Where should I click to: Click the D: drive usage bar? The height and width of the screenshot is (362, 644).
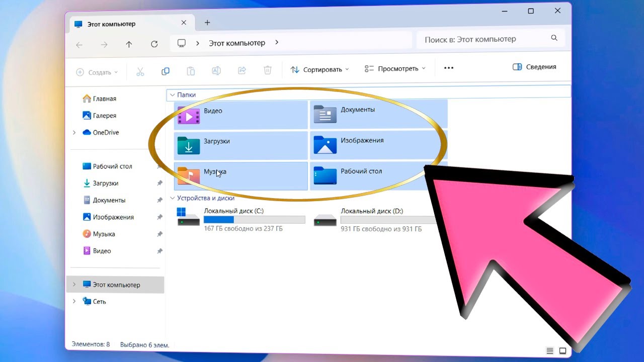point(389,220)
